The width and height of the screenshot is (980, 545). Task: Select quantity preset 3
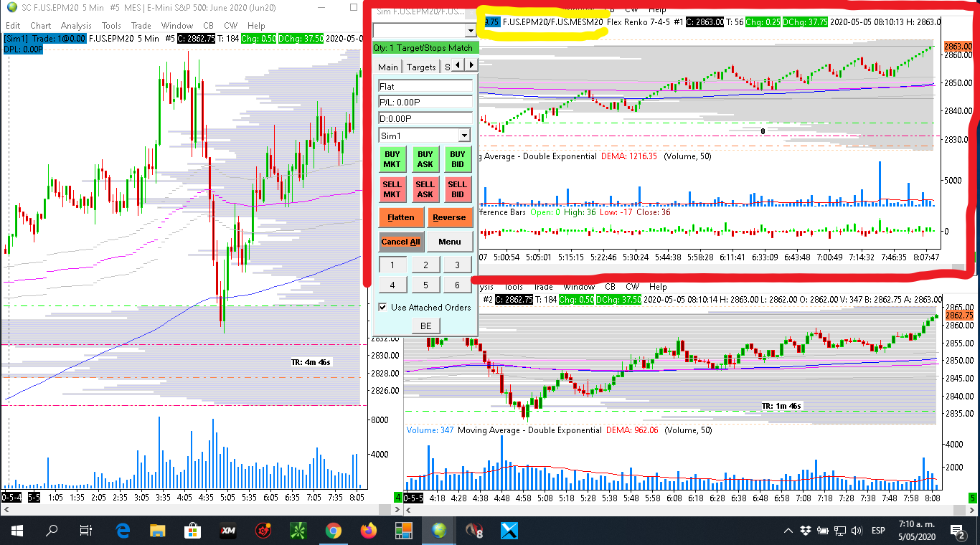(x=458, y=265)
